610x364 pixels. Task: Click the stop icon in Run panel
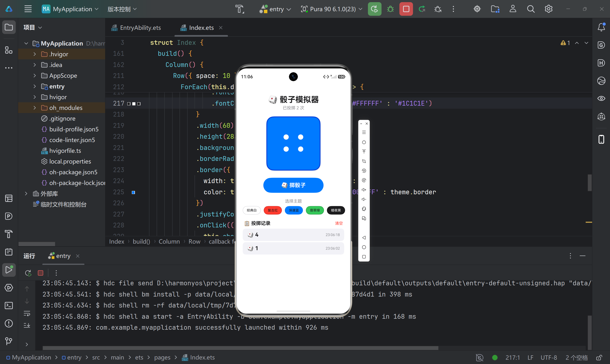point(41,273)
